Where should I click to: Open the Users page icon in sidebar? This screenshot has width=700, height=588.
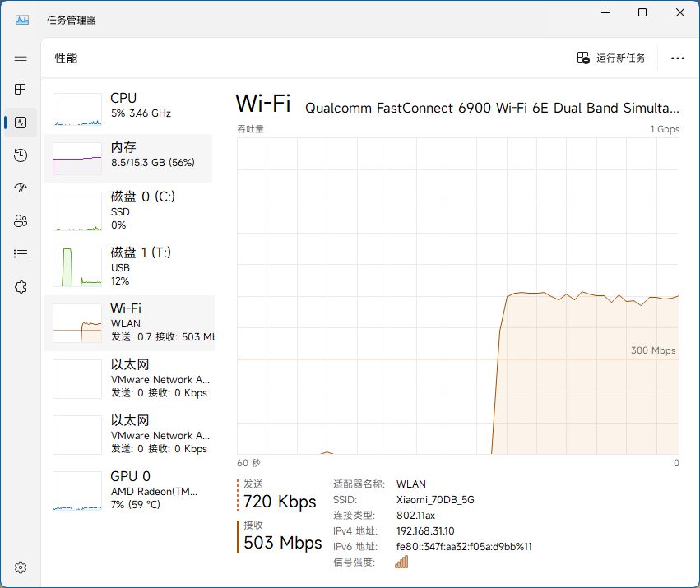21,220
